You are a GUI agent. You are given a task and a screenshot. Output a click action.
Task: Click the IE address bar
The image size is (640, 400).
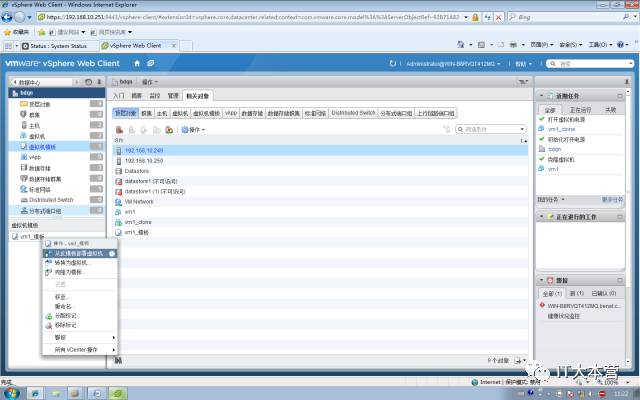tap(253, 17)
